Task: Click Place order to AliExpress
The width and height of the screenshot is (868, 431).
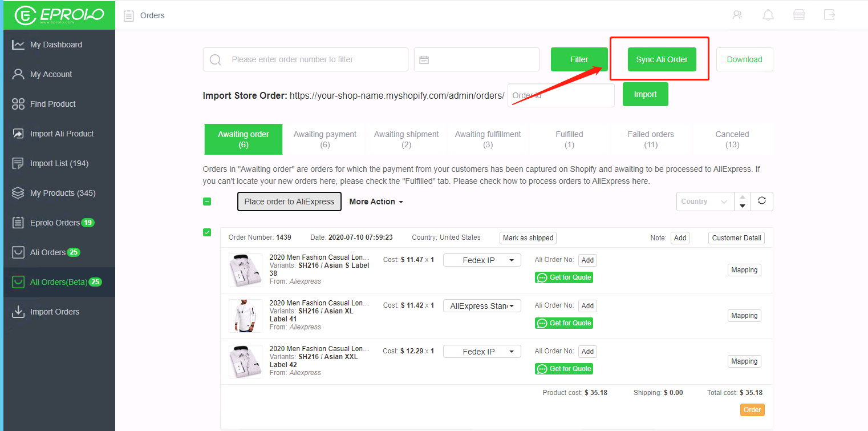Action: pos(289,202)
